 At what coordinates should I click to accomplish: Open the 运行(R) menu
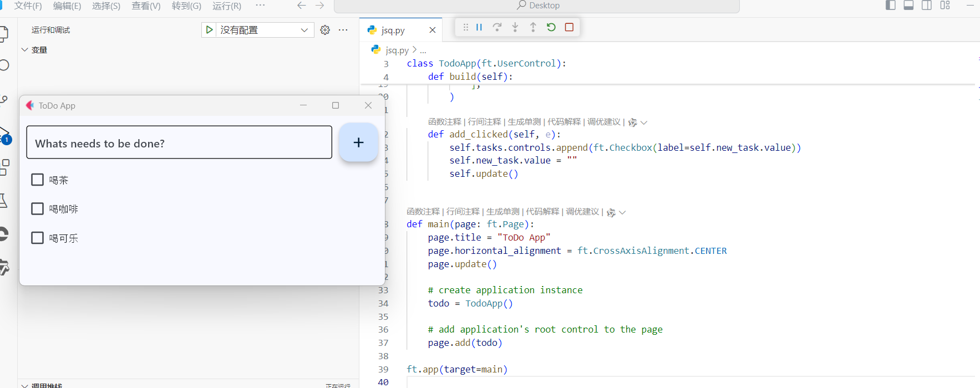click(226, 6)
